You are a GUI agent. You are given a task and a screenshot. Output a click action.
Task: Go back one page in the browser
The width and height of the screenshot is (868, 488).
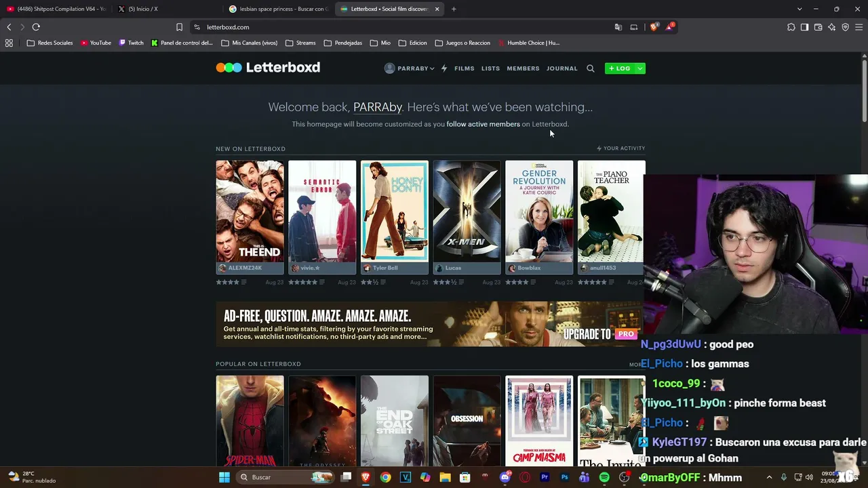[x=9, y=27]
